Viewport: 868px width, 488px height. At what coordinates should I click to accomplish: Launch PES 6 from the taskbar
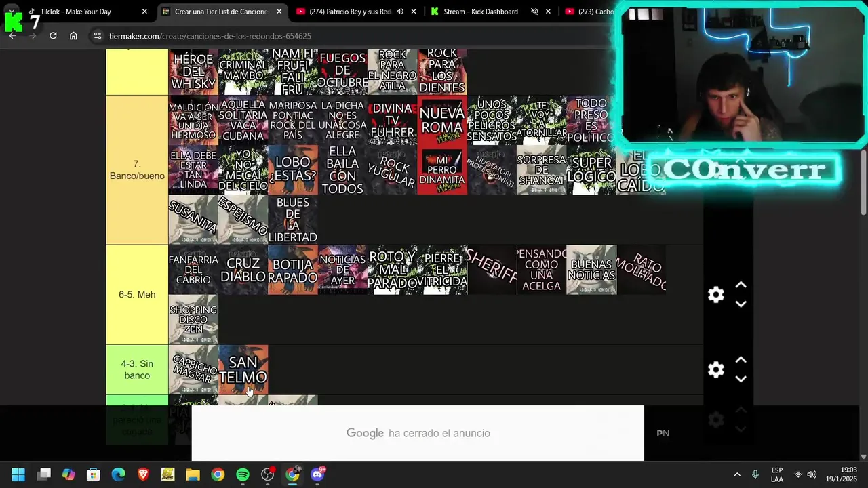point(167,474)
